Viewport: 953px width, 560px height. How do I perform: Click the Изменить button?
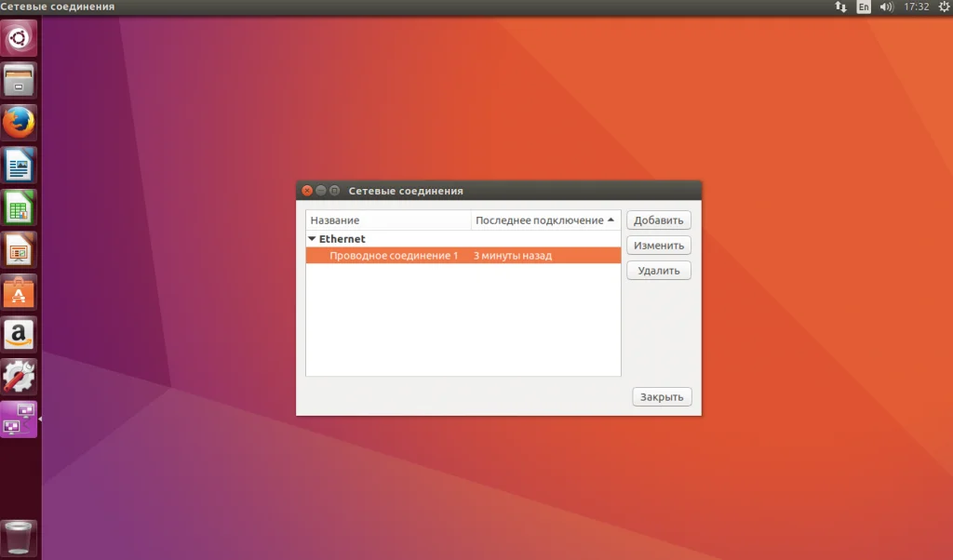659,246
